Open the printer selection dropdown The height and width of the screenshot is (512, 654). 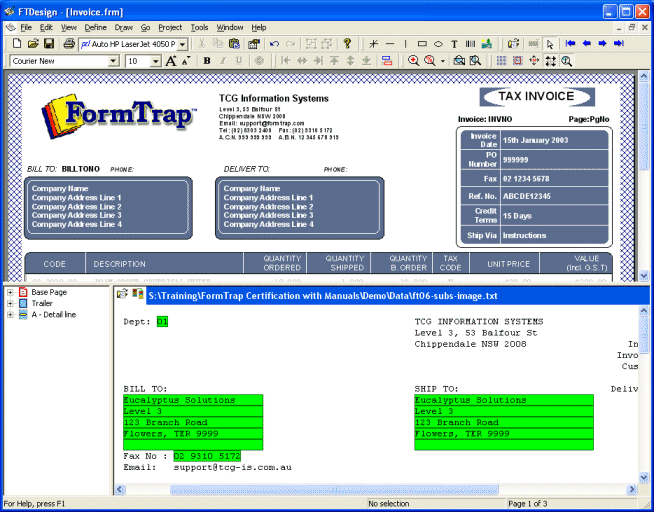point(182,44)
